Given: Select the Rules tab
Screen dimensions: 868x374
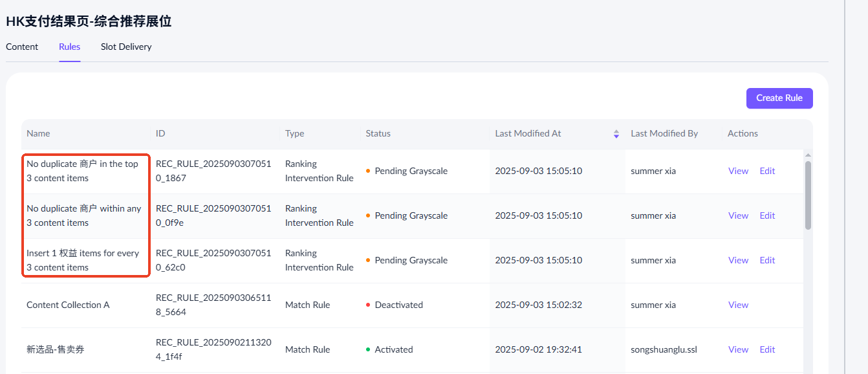Looking at the screenshot, I should coord(69,47).
